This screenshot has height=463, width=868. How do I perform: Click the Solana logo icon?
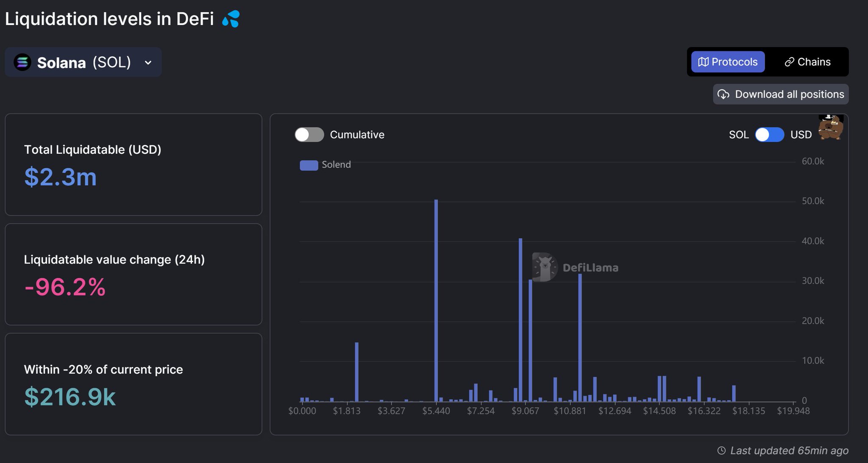click(22, 62)
